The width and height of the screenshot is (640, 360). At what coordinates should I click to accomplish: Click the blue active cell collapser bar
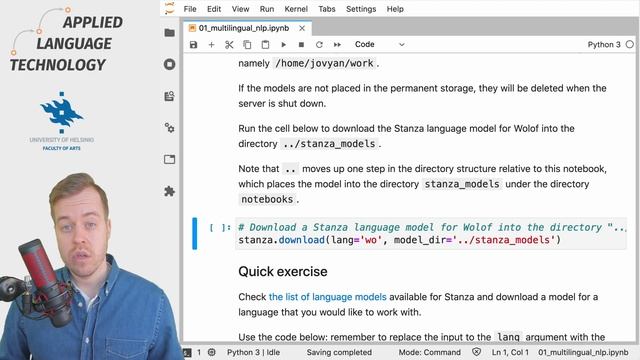[195, 233]
